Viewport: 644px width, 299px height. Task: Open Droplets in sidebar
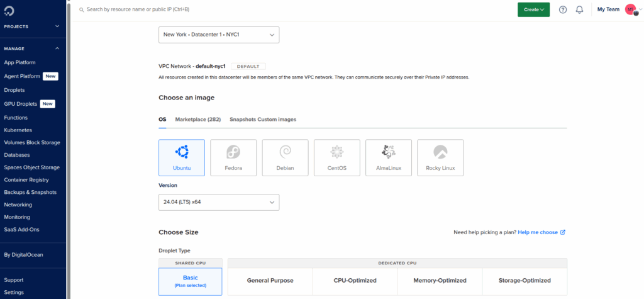[14, 89]
